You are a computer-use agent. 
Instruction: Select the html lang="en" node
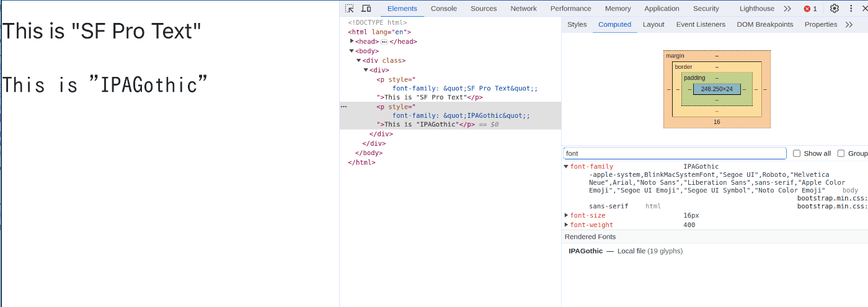[x=379, y=32]
